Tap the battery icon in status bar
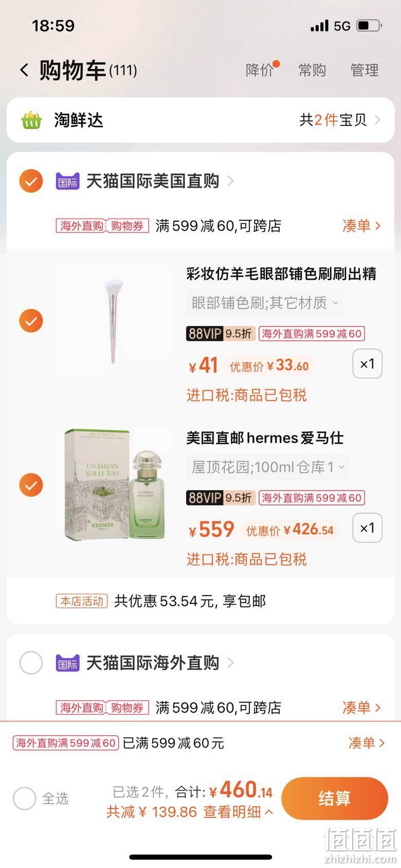The height and width of the screenshot is (868, 401). [x=369, y=26]
